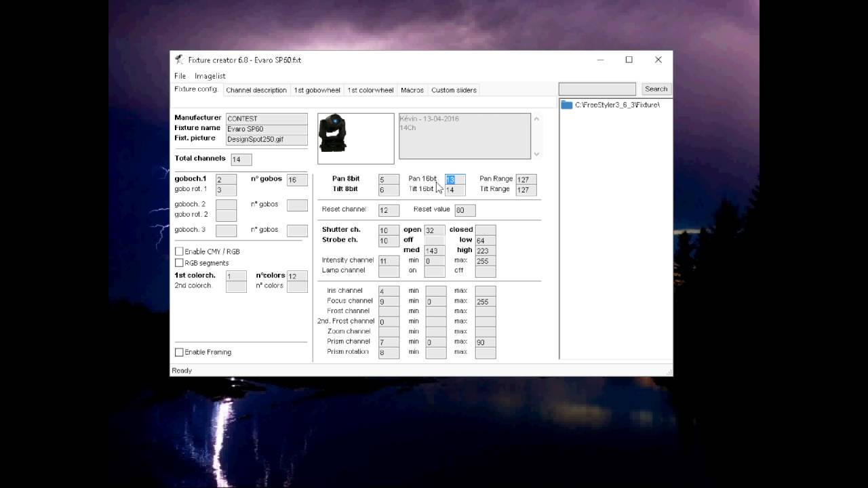Click the Fixture name field Evaro SP60
Viewport: 868px width, 488px height.
(x=267, y=129)
